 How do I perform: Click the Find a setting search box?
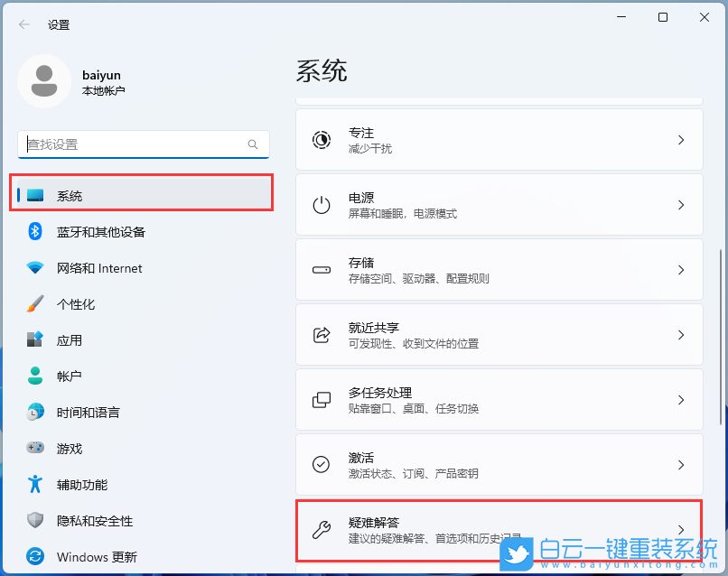143,144
